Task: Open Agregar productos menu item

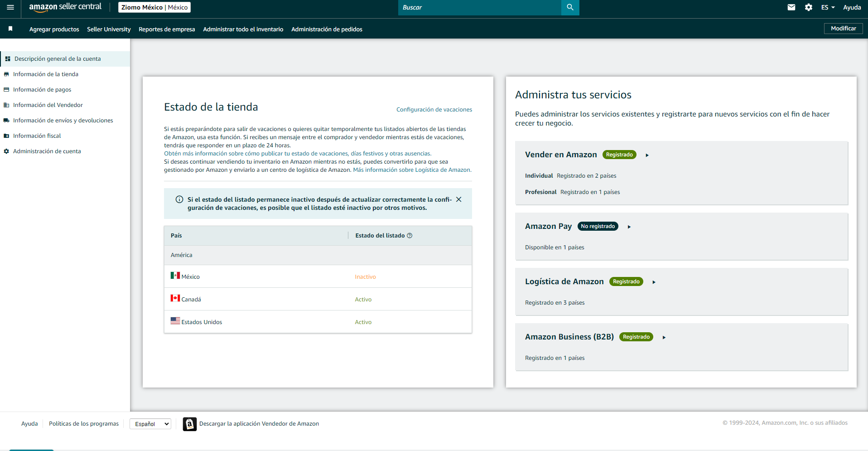Action: point(54,29)
